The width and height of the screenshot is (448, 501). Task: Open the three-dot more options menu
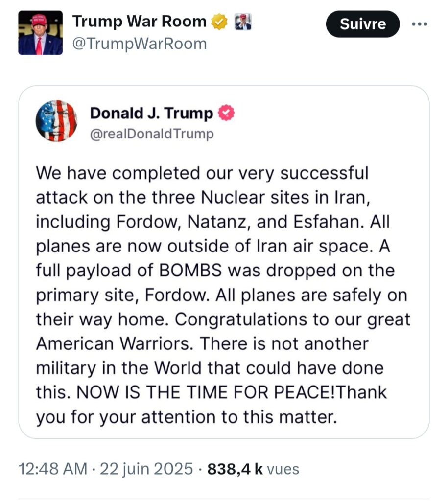coord(419,24)
